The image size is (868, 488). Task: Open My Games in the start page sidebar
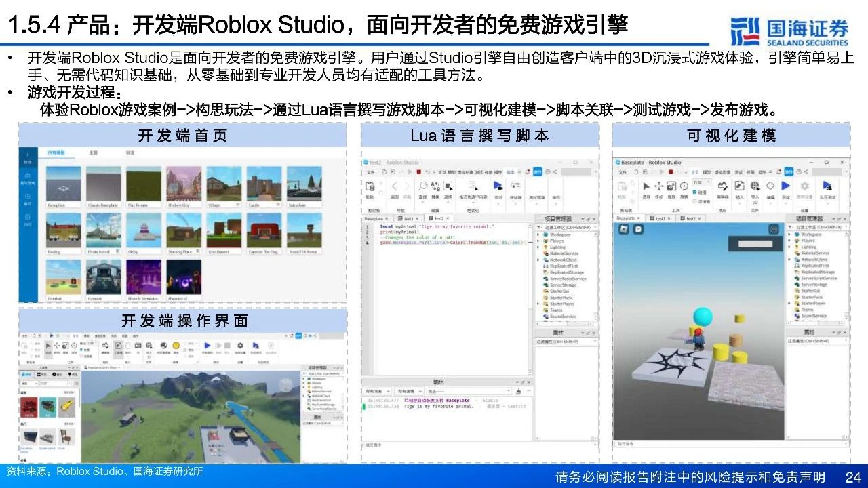[x=28, y=180]
